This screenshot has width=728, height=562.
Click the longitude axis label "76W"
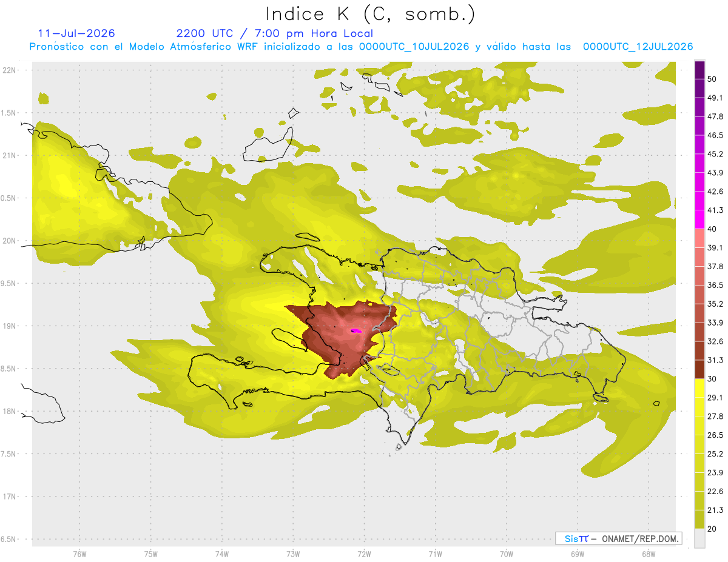point(79,554)
